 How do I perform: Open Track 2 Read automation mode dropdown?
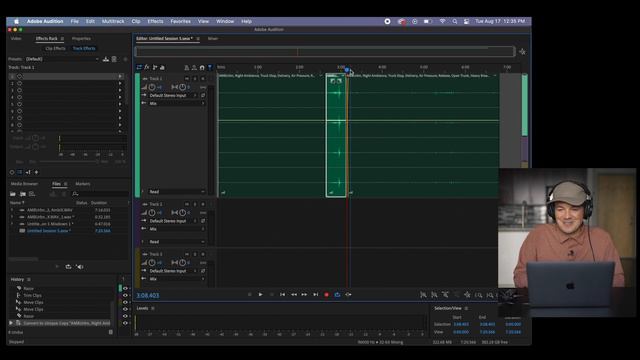pos(176,242)
